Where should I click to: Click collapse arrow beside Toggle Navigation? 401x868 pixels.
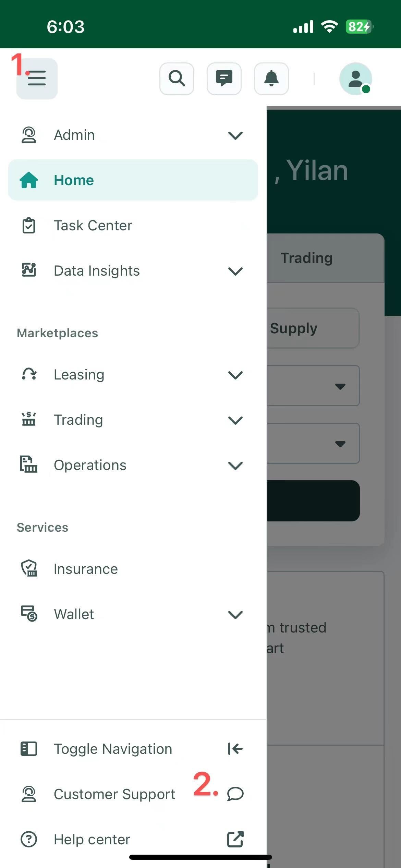(x=235, y=749)
